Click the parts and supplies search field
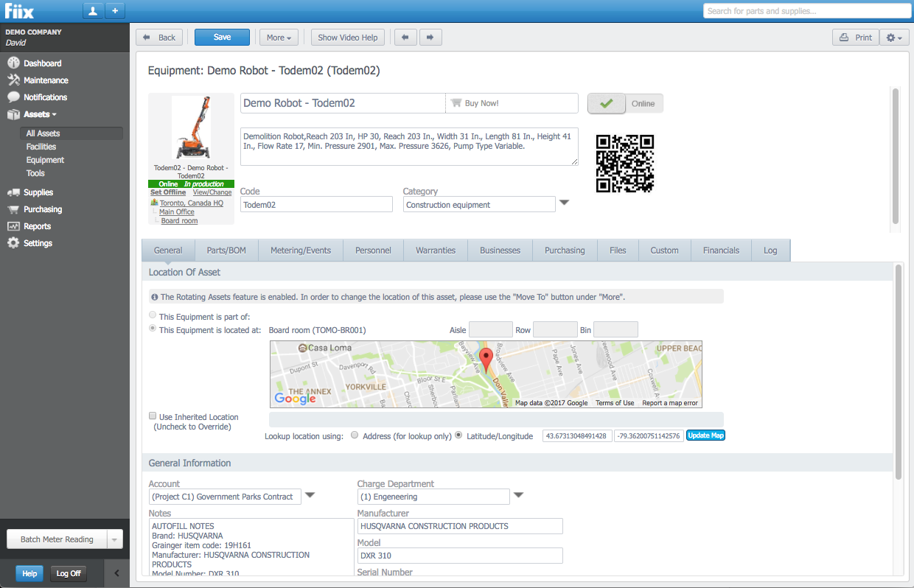 coord(806,11)
